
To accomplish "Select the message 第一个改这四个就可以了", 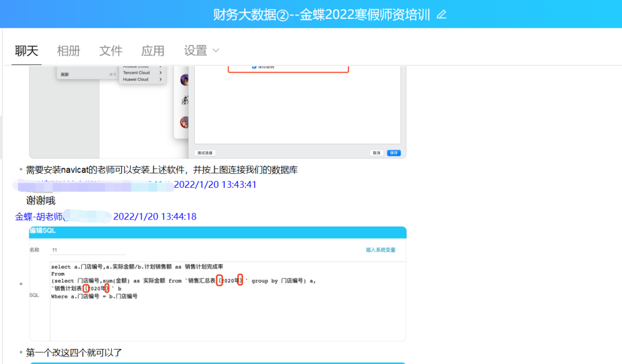I will pos(74,352).
